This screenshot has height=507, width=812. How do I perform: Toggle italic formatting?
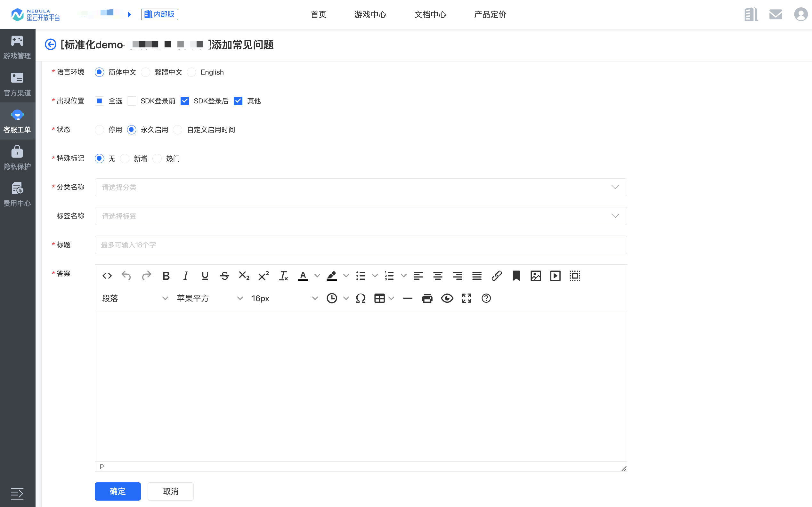coord(185,276)
